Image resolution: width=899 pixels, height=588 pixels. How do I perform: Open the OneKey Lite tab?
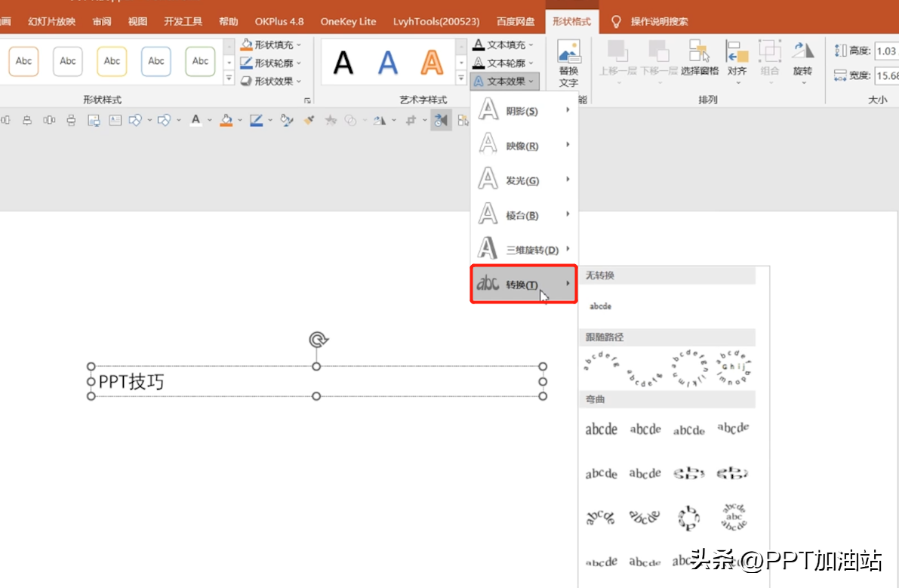pyautogui.click(x=348, y=21)
